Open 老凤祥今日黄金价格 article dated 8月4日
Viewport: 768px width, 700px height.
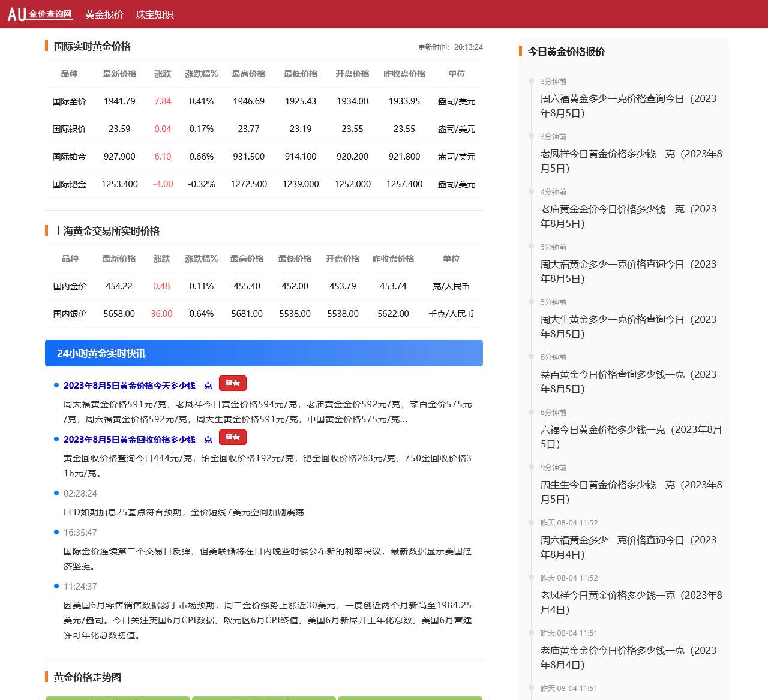631,602
